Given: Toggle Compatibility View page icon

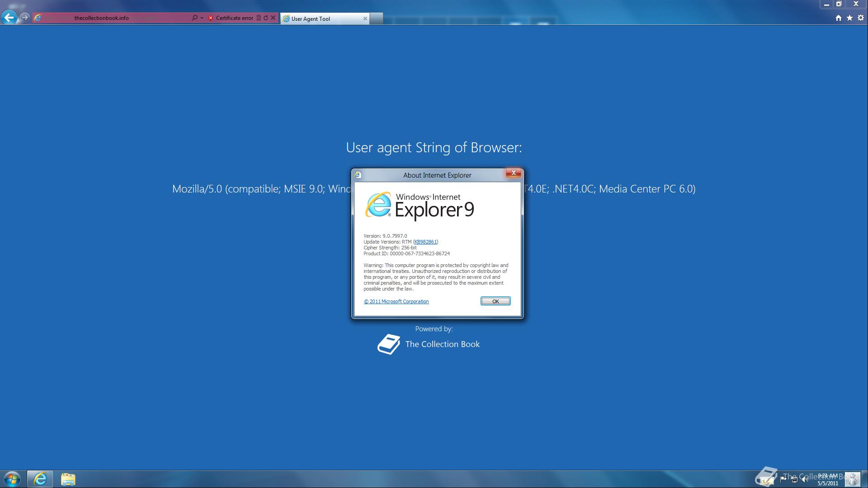Looking at the screenshot, I should pos(259,18).
